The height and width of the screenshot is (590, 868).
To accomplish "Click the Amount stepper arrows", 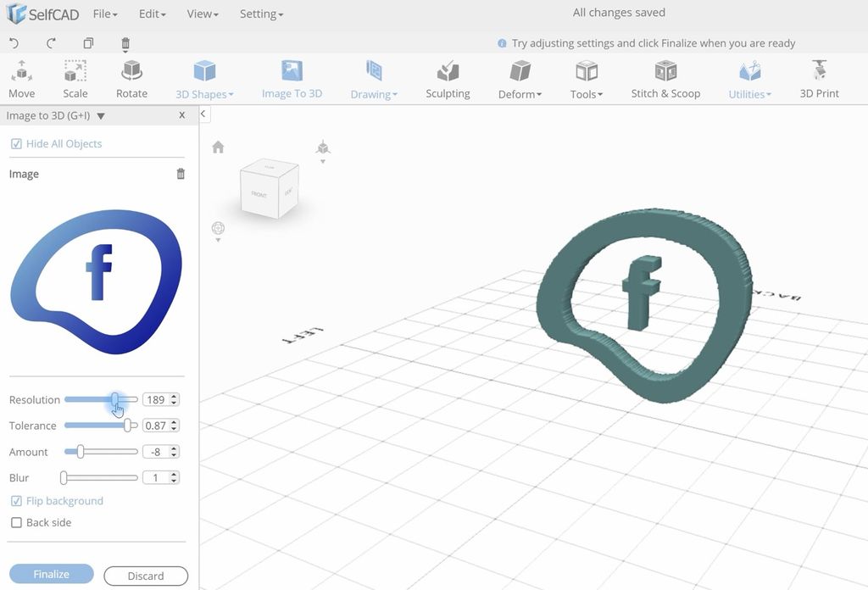I will tap(175, 452).
